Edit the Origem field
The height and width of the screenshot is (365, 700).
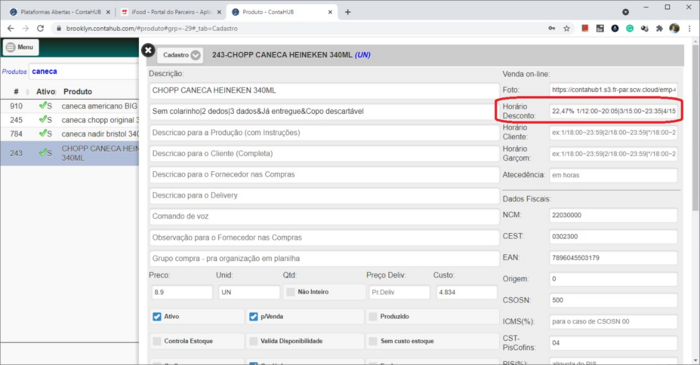tap(613, 279)
